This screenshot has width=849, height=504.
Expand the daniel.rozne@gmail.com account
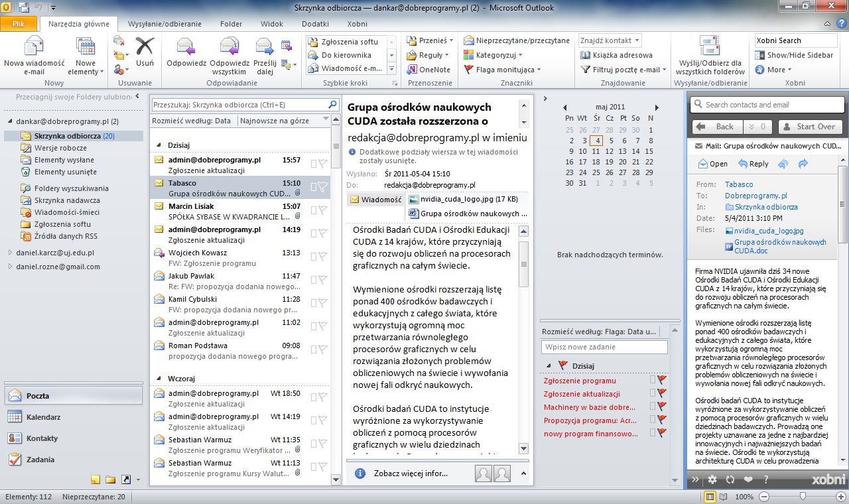pyautogui.click(x=10, y=267)
